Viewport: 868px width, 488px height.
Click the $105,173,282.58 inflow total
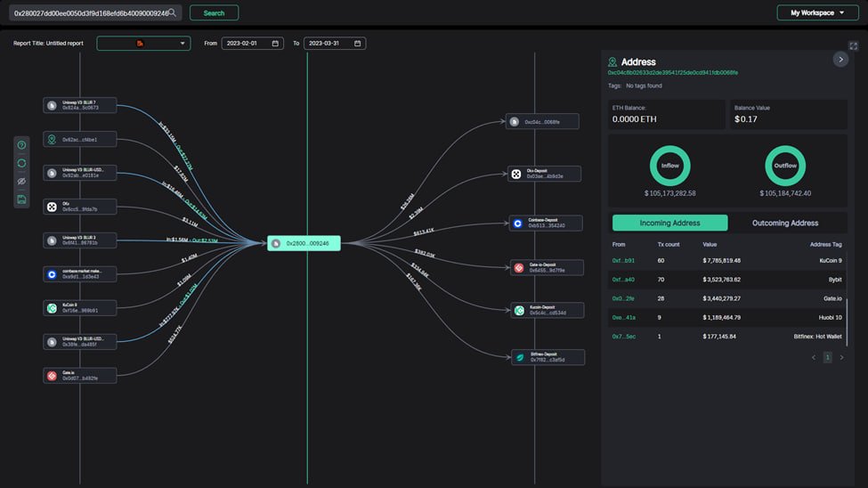669,193
